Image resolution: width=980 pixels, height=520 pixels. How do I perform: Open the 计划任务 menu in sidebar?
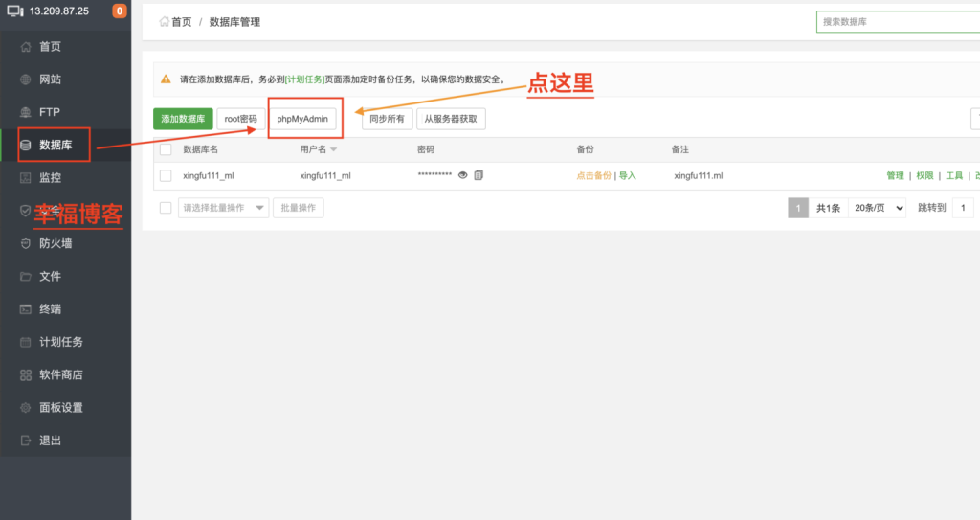point(60,342)
